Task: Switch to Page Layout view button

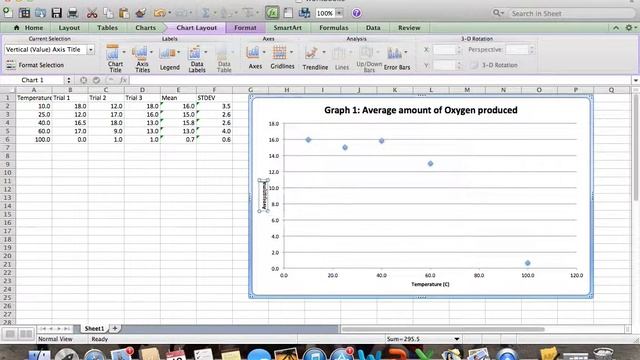Action: (26, 334)
